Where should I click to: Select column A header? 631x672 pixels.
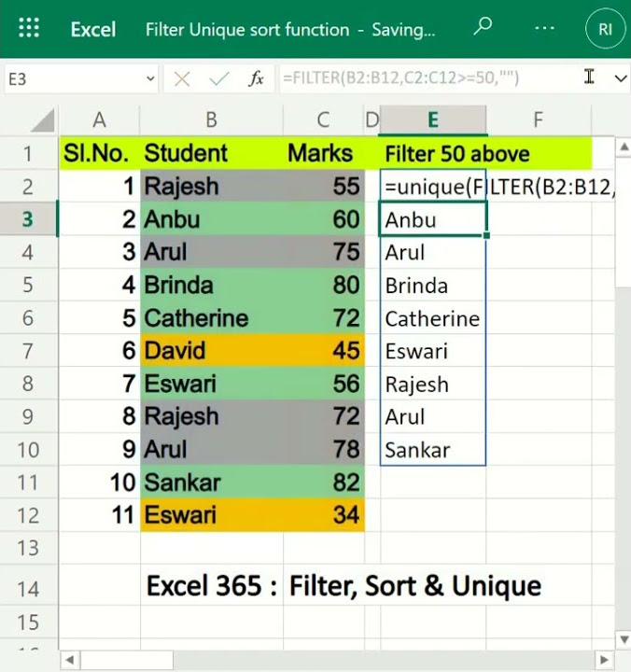[100, 120]
